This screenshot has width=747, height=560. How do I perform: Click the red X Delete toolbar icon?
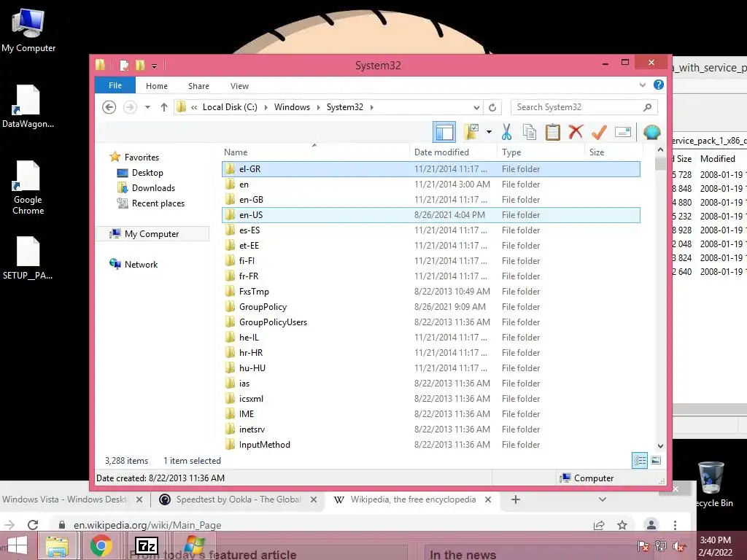(x=576, y=131)
